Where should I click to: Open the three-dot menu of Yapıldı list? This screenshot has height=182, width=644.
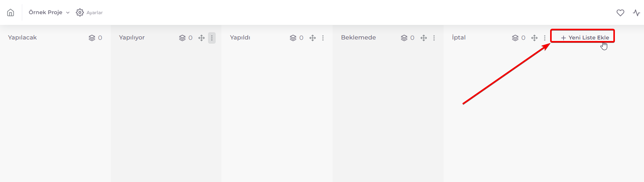click(x=323, y=38)
